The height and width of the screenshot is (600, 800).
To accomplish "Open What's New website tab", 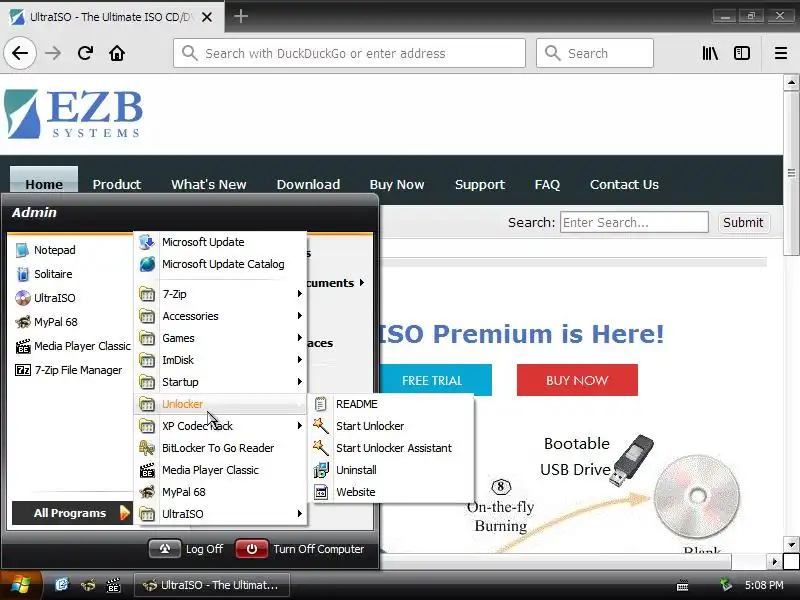I will click(209, 184).
